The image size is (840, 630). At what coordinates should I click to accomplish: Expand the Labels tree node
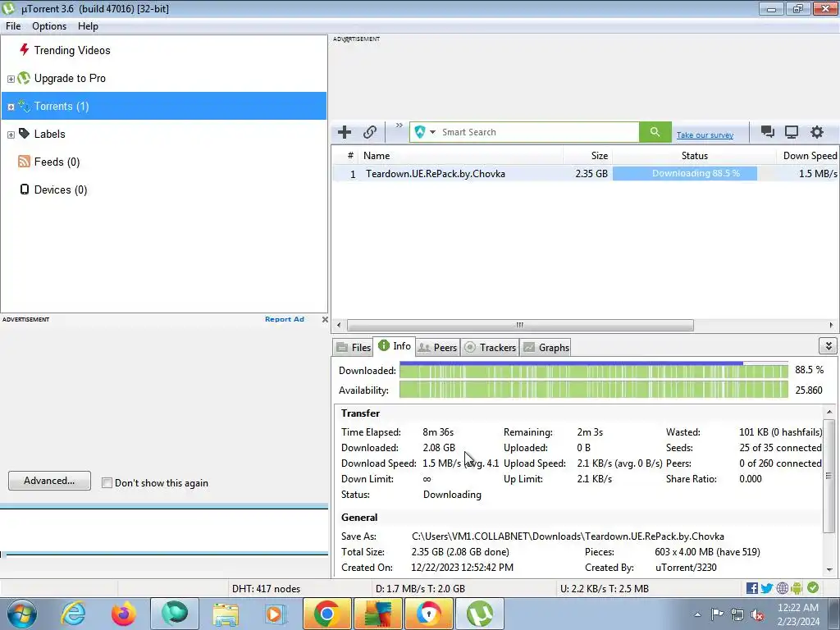(11, 135)
